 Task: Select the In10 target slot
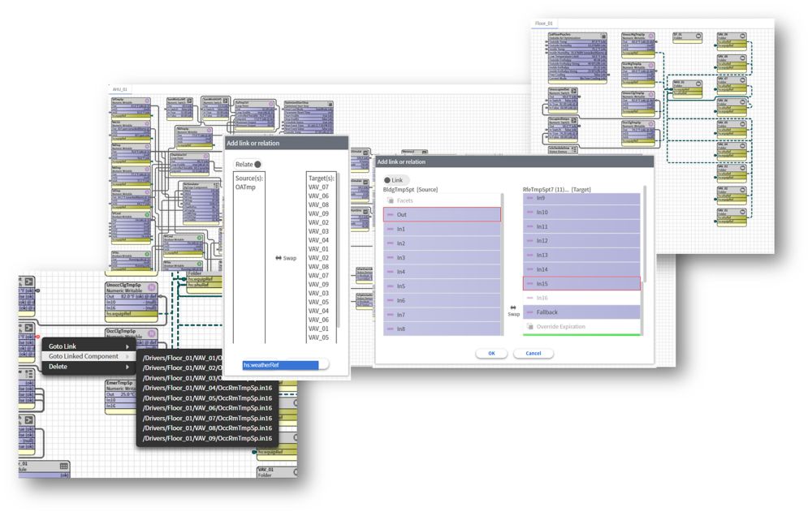coord(581,213)
